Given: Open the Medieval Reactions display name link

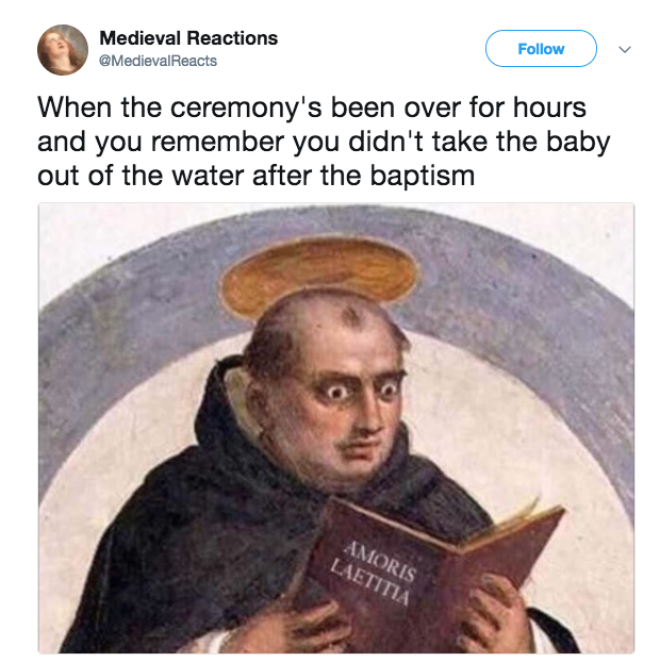Looking at the screenshot, I should point(188,38).
